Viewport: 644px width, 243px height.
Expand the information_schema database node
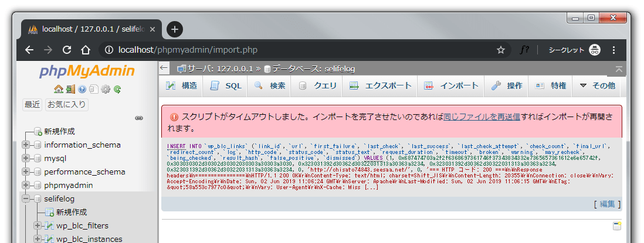click(x=26, y=145)
